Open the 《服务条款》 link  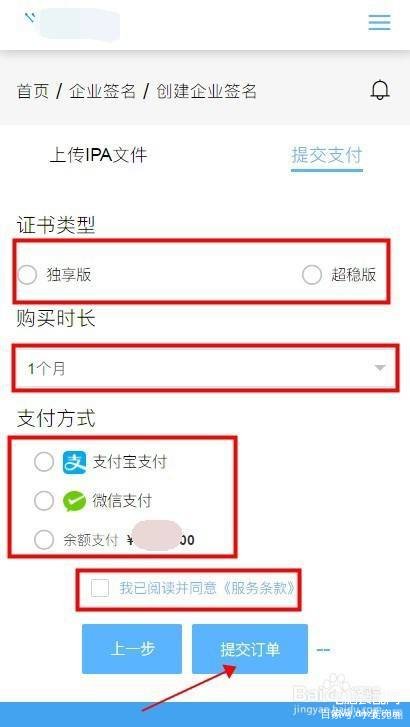pos(257,588)
